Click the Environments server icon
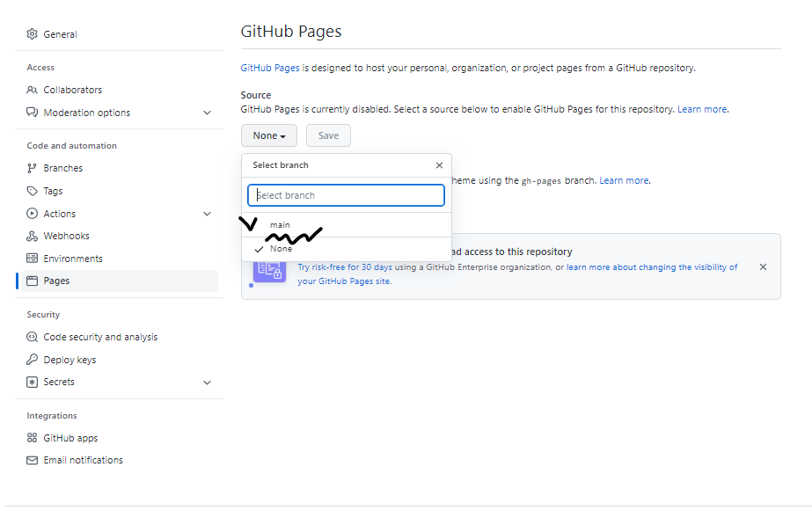The height and width of the screenshot is (518, 812). (x=32, y=259)
